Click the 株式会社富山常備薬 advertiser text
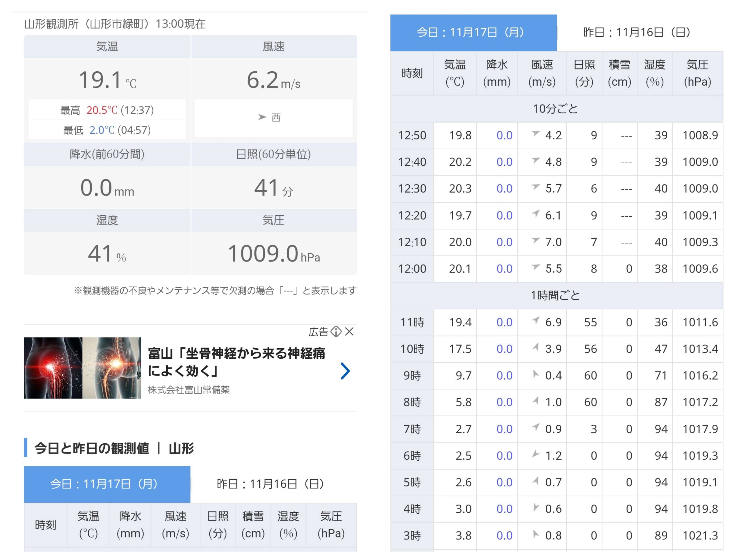This screenshot has width=745, height=560. click(189, 390)
